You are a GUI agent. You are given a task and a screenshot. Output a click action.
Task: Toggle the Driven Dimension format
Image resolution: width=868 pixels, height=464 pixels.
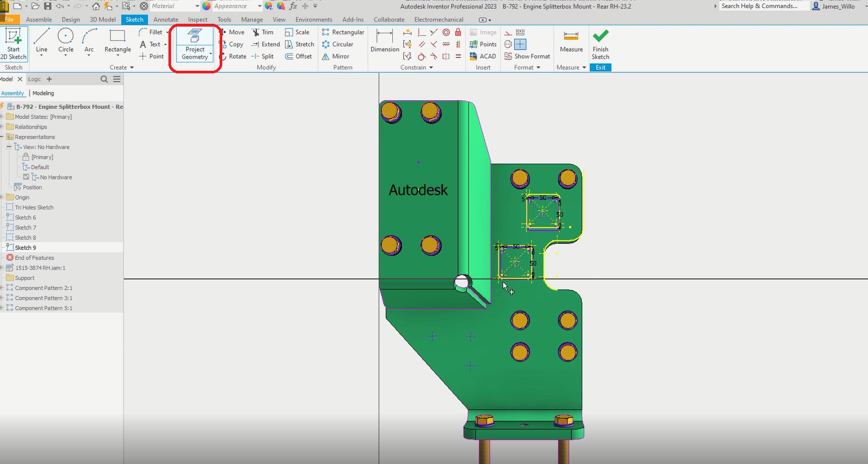pos(520,32)
